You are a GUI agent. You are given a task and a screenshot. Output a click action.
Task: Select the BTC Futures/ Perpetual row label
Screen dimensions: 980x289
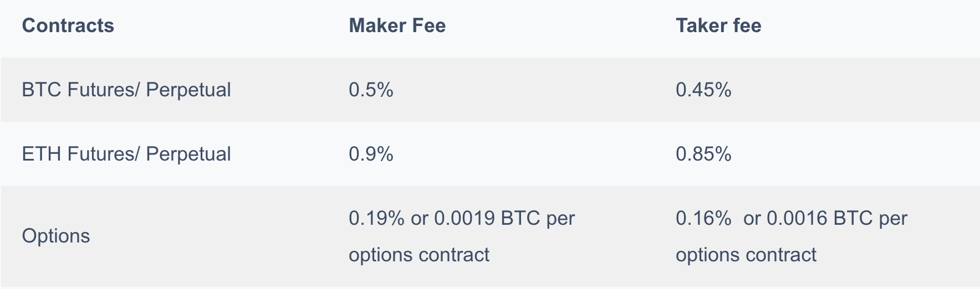126,90
